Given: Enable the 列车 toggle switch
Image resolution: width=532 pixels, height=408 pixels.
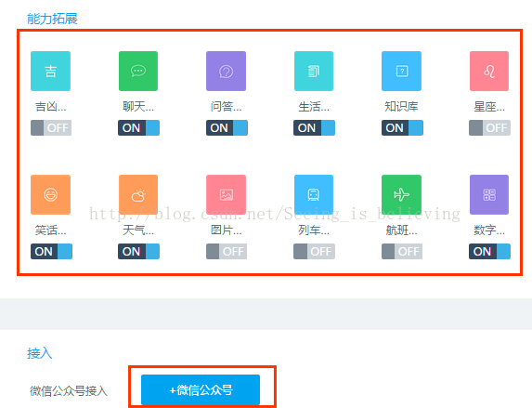Looking at the screenshot, I should 314,251.
